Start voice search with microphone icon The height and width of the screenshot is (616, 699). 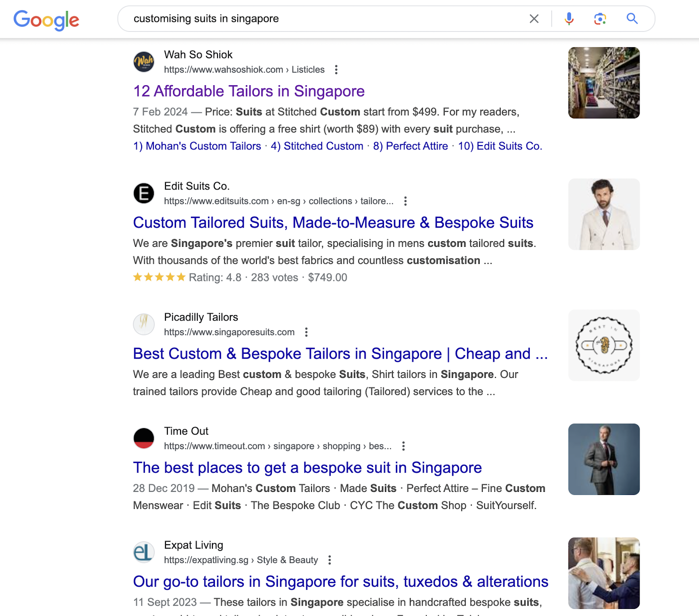coord(569,19)
